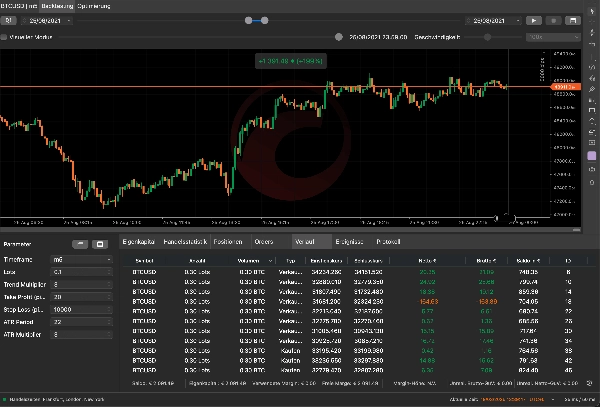Click the first icon button next to Parameter

80,244
